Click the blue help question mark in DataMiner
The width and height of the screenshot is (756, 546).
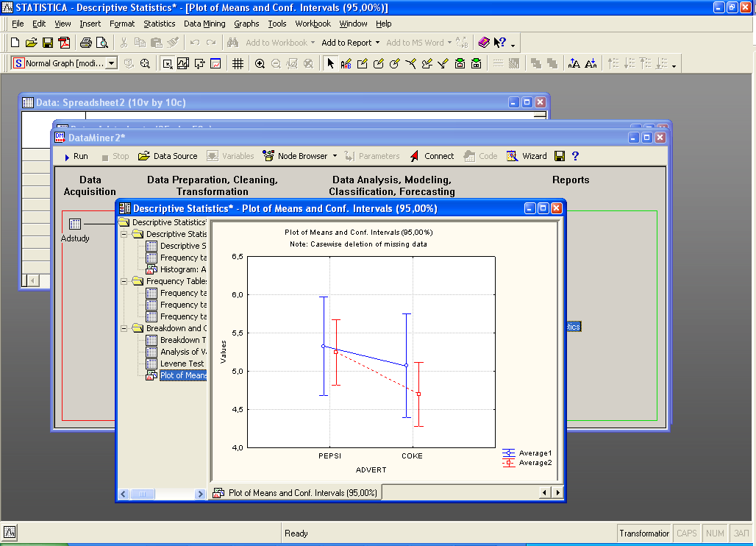[575, 156]
